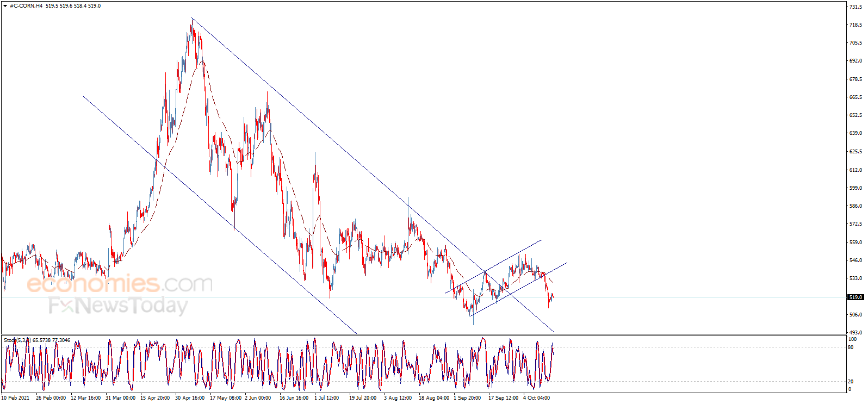This screenshot has height=404, width=868.
Task: Select the #C-CORN,H4 chart title
Action: tap(26, 6)
